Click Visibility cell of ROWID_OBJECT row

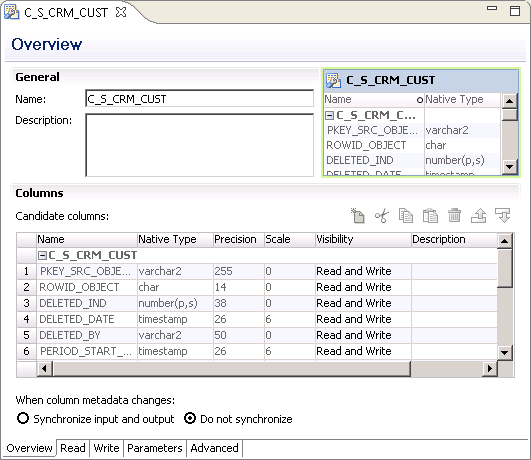coord(363,287)
